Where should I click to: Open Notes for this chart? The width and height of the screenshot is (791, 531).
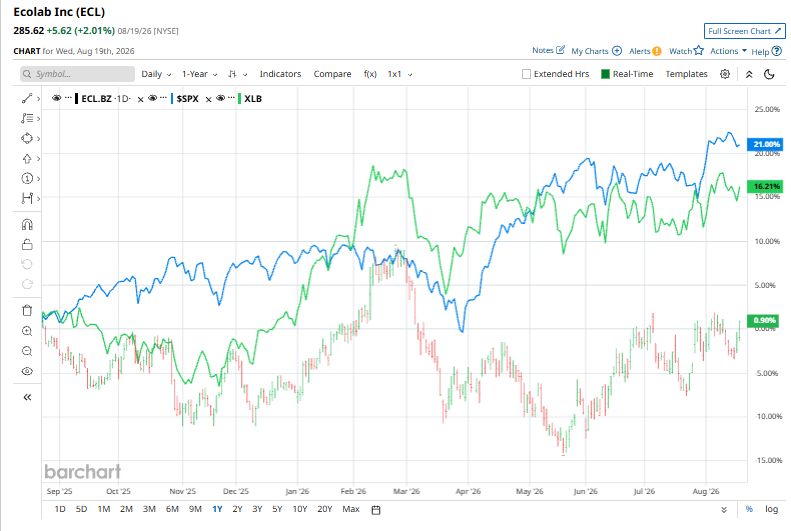click(548, 50)
